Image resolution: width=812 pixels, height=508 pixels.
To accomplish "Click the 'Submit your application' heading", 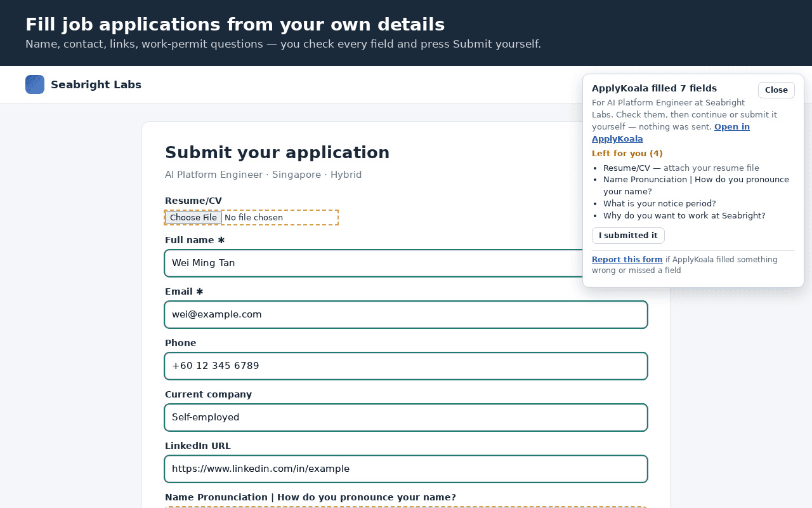I will [277, 152].
